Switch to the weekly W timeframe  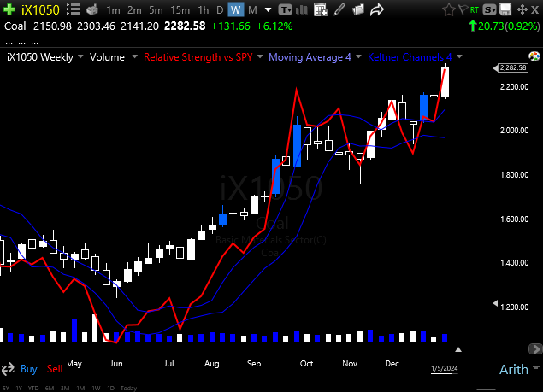pyautogui.click(x=235, y=9)
